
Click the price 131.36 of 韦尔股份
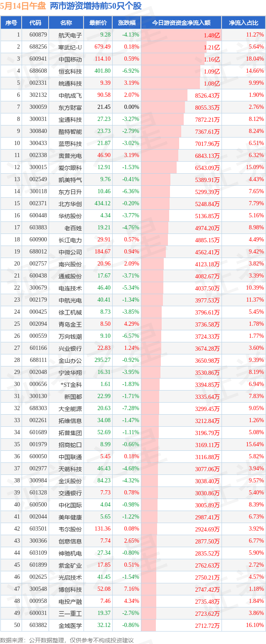103,529
